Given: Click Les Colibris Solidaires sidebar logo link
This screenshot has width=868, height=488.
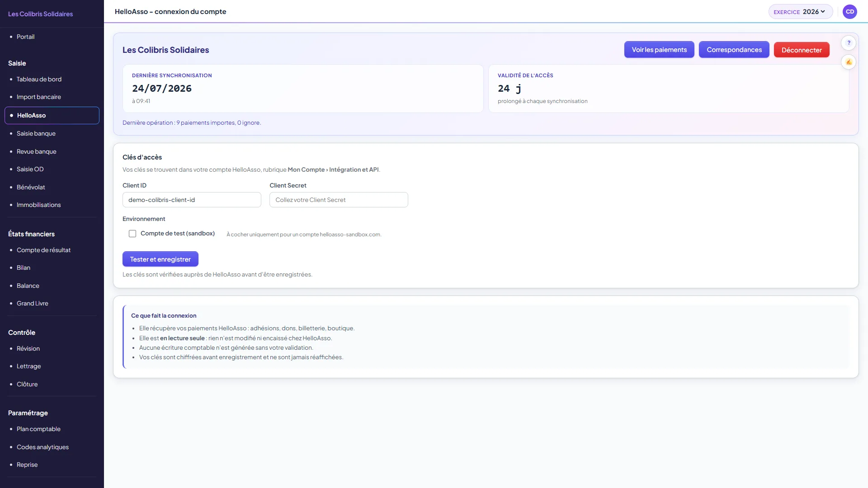Looking at the screenshot, I should coord(40,14).
